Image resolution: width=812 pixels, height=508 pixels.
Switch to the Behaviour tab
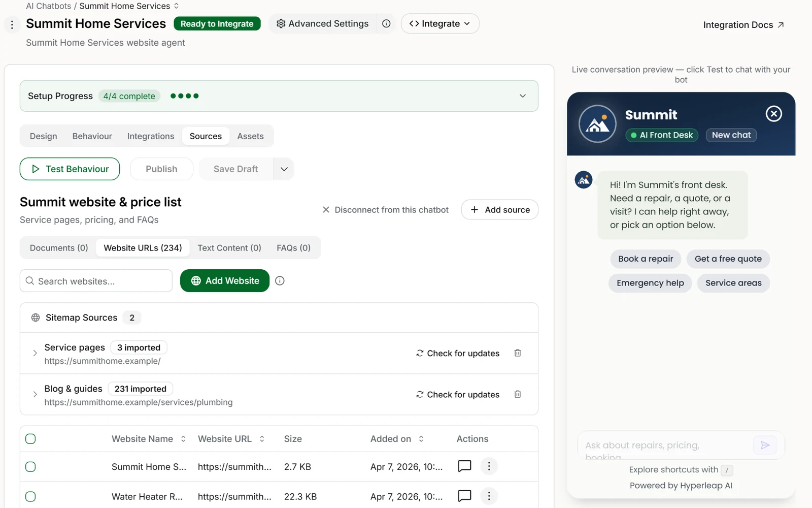coord(92,136)
